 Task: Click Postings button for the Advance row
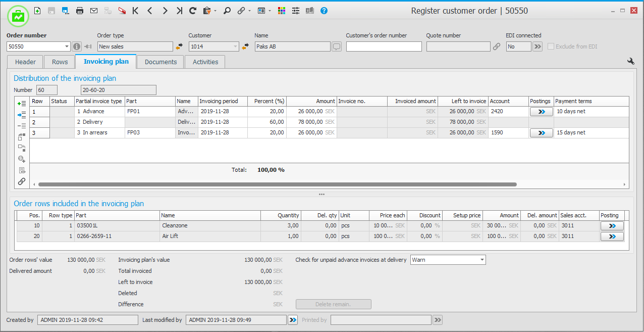pyautogui.click(x=542, y=112)
